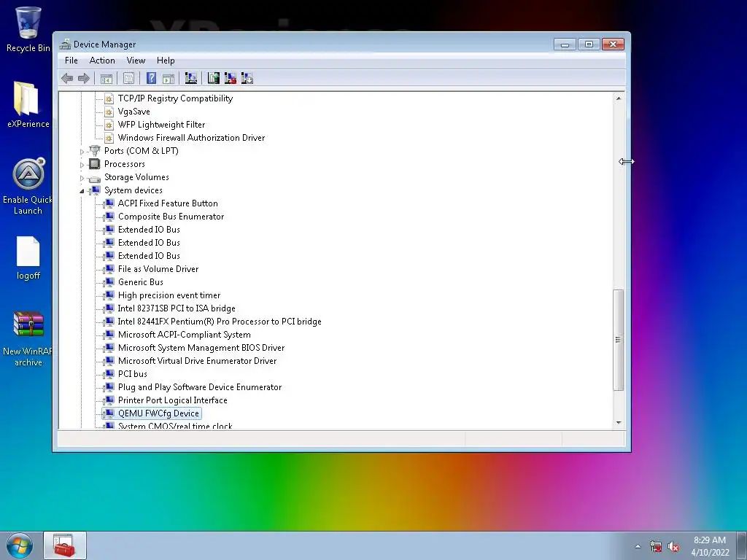Click the Forward arrow toolbar button
747x560 pixels.
pos(84,78)
